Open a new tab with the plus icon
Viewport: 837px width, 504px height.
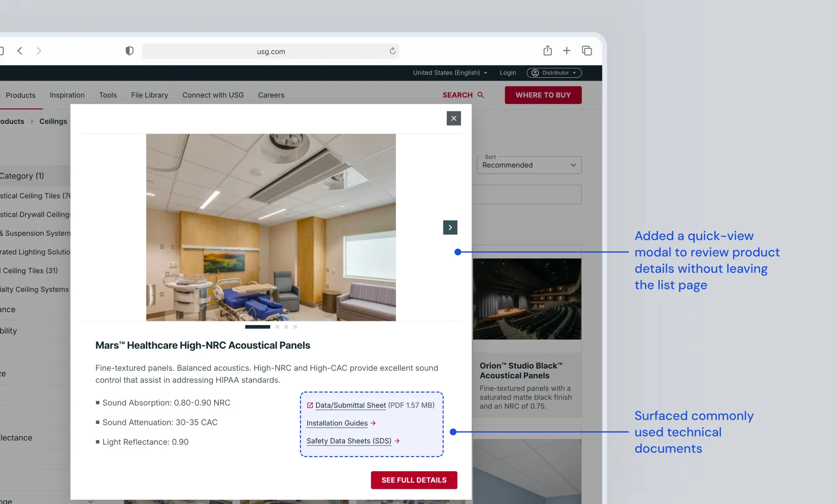coord(567,51)
